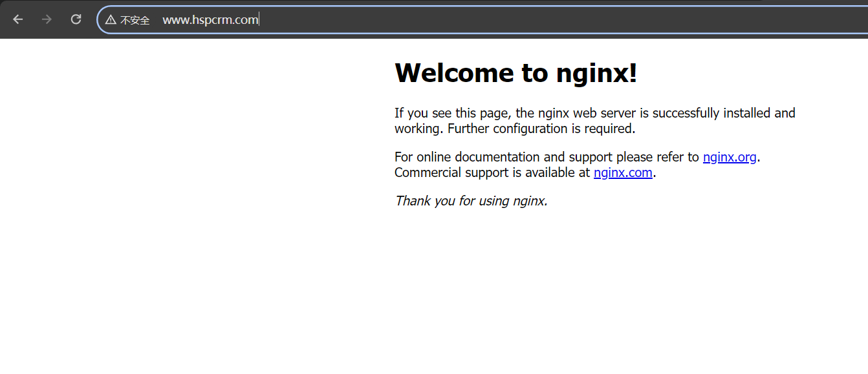868x374 pixels.
Task: Click the paragraph beginning "If you see this page"
Action: click(x=595, y=121)
